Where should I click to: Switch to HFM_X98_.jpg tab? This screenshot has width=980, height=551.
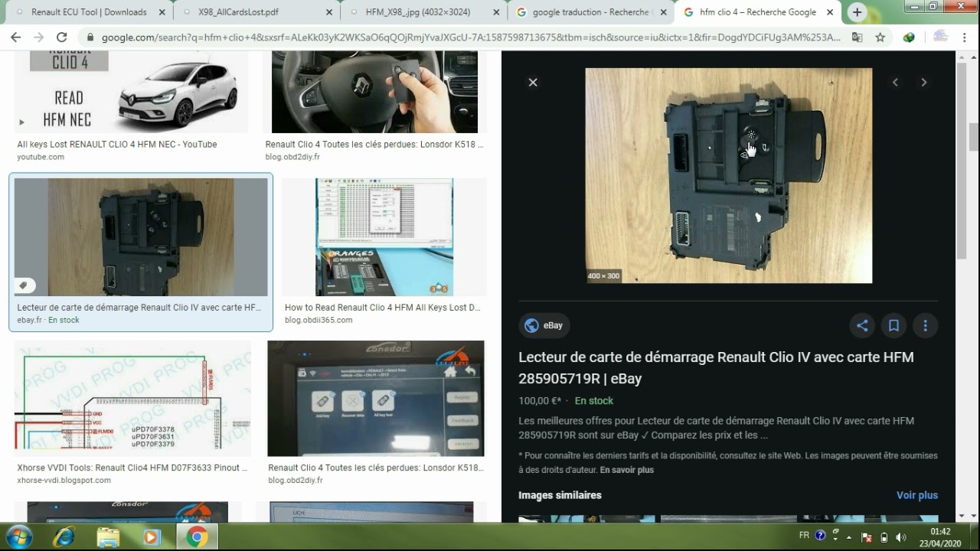(x=425, y=12)
